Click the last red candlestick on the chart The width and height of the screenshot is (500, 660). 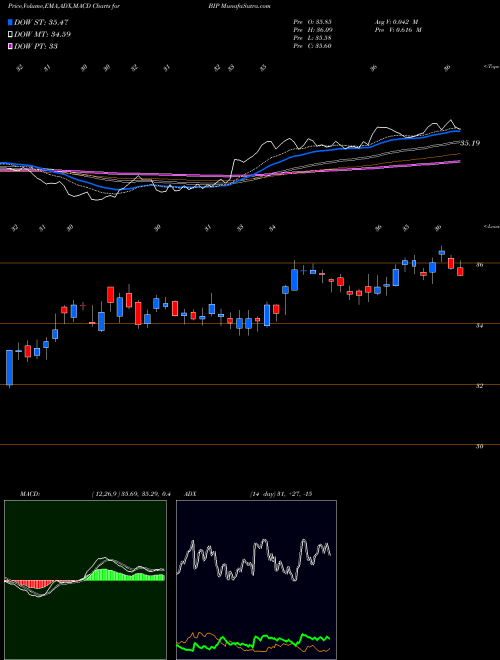[460, 271]
